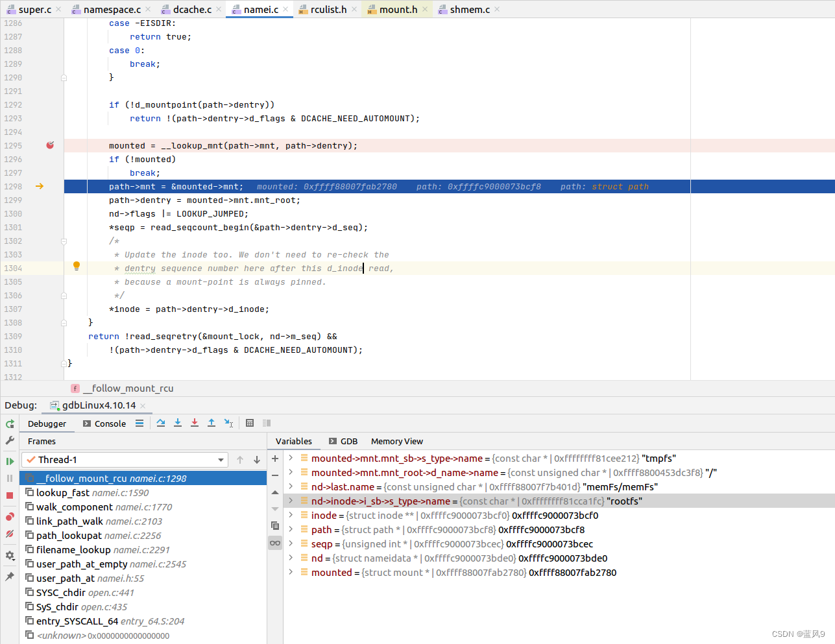Click the Pause program icon

[10, 478]
